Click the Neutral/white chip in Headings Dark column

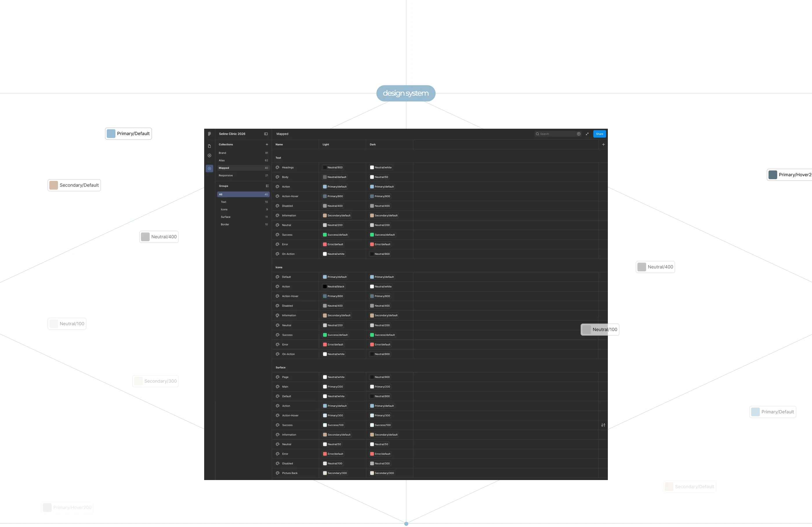(381, 168)
